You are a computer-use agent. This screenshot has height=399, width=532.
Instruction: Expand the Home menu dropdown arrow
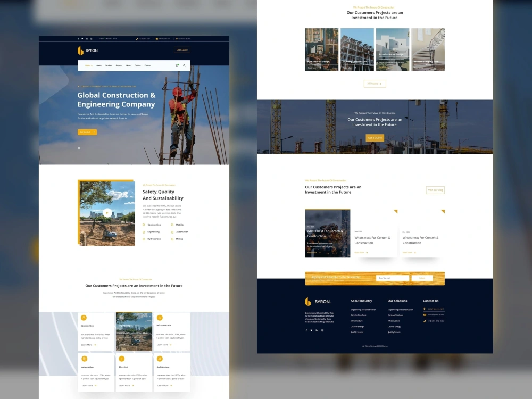point(92,66)
